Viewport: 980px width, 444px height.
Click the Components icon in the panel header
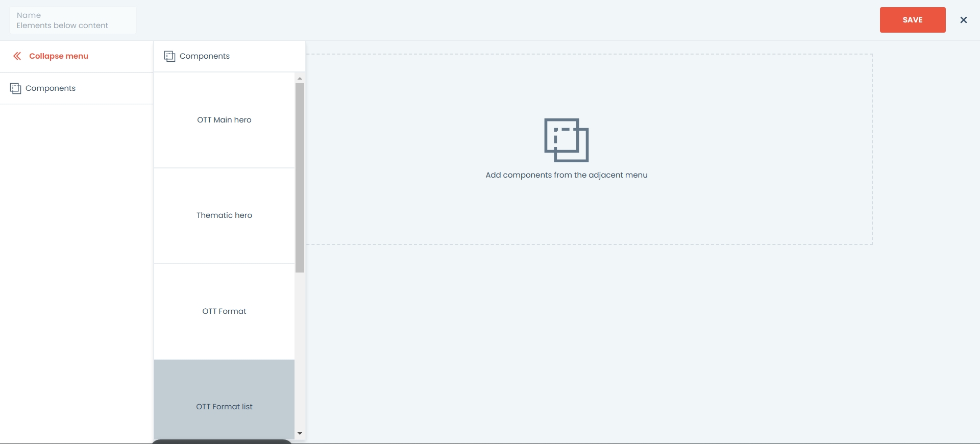[169, 56]
